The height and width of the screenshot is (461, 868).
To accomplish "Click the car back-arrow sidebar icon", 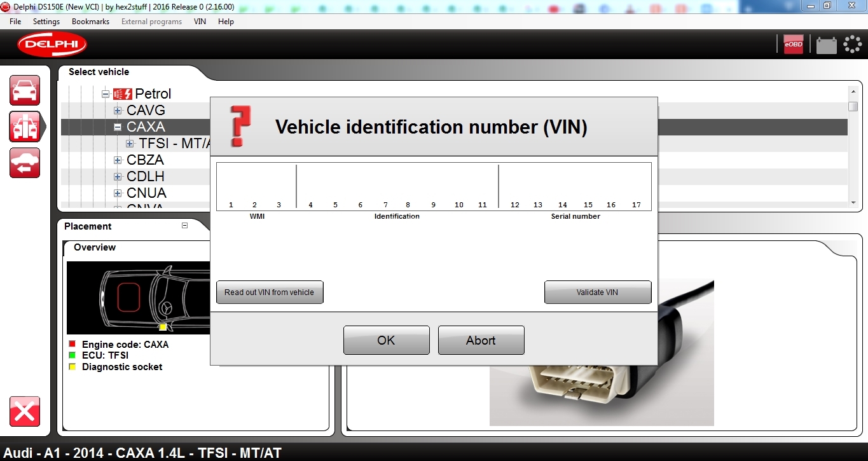I will click(25, 163).
